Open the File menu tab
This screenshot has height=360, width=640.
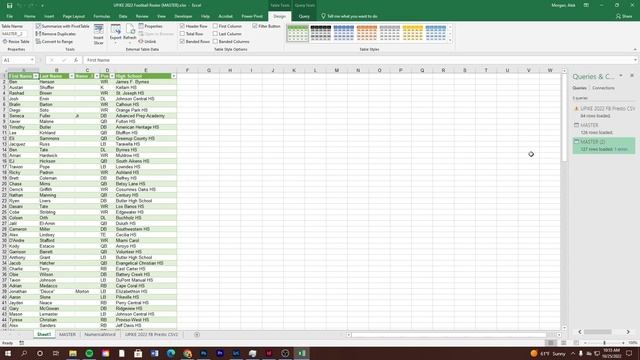pos(9,16)
